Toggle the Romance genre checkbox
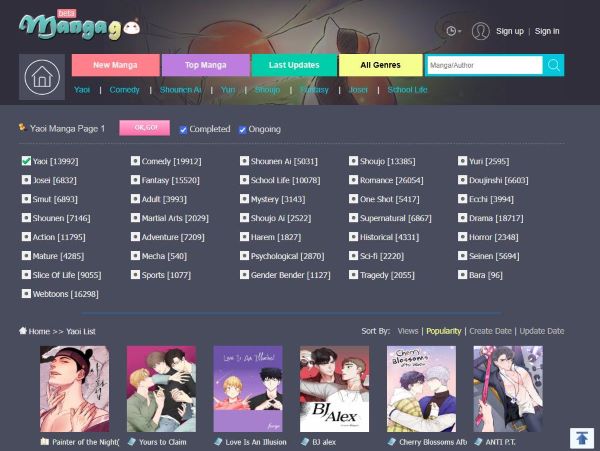 click(x=353, y=179)
